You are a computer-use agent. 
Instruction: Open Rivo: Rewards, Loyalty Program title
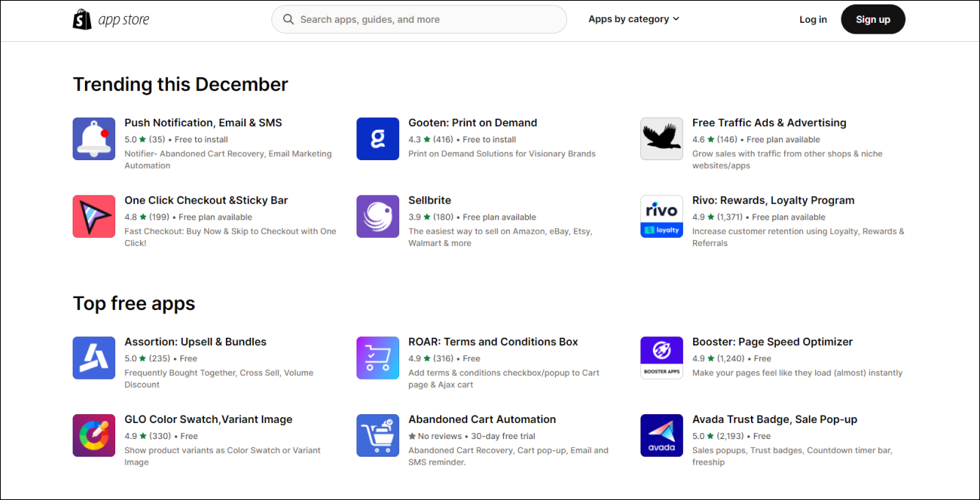[x=773, y=200]
